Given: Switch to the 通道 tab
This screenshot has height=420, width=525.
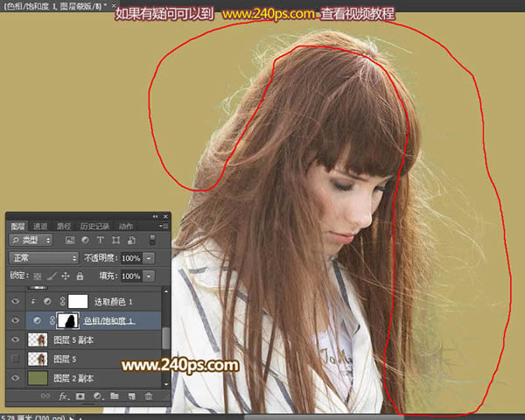Looking at the screenshot, I should (40, 226).
